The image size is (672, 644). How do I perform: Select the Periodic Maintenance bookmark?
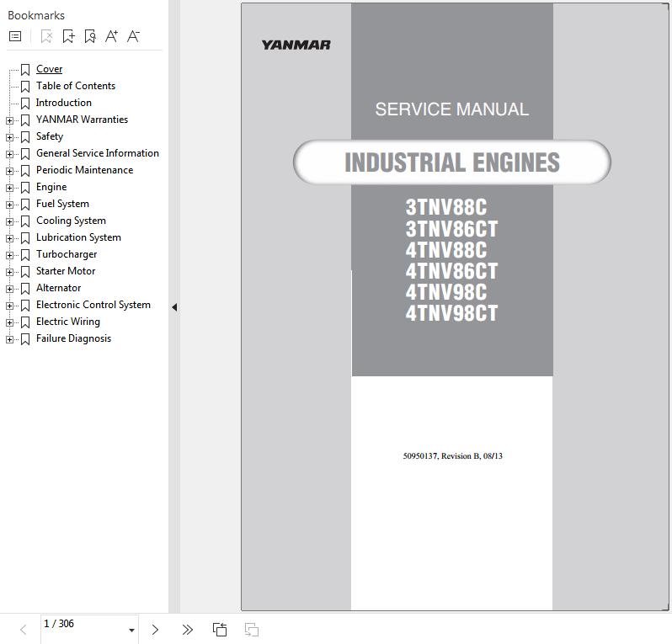pyautogui.click(x=84, y=170)
